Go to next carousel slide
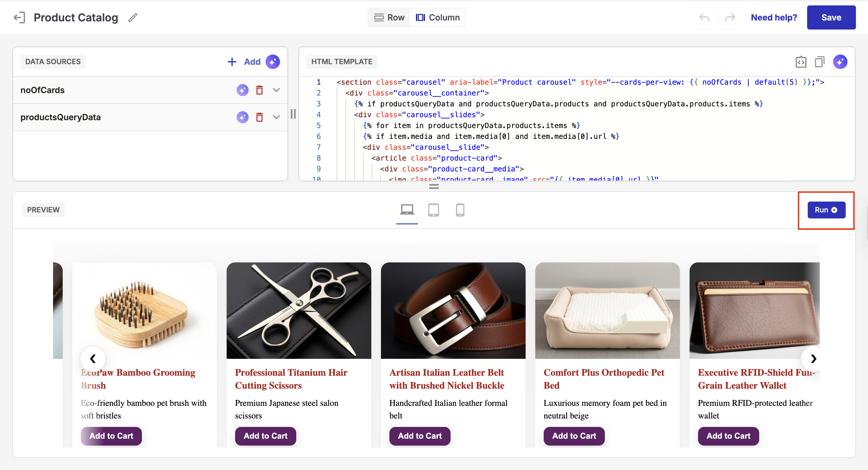This screenshot has width=868, height=470. 813,359
